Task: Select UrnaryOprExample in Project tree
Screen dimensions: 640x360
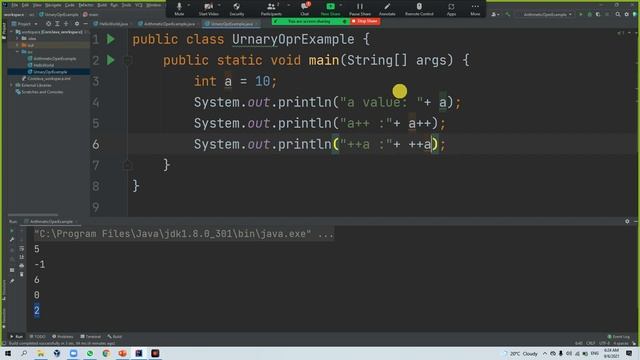Action: pyautogui.click(x=47, y=72)
